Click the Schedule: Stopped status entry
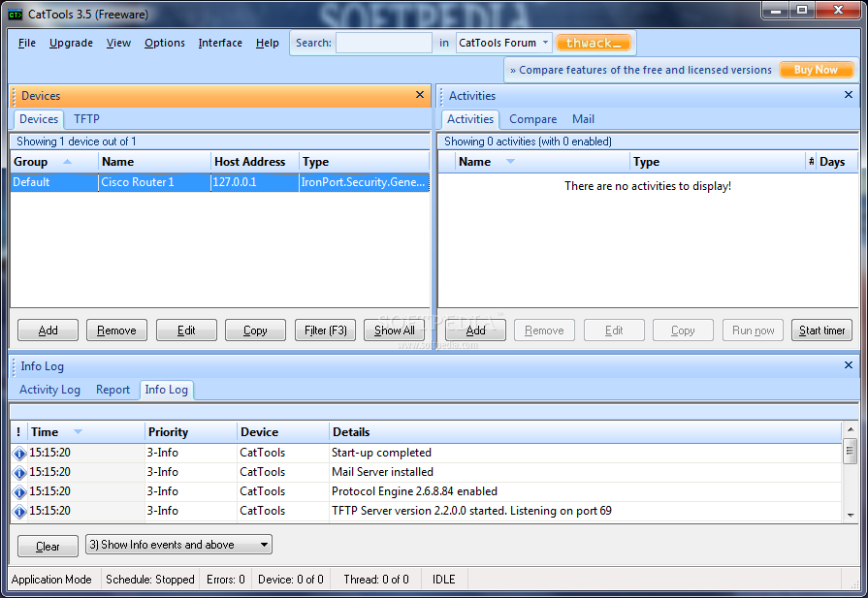Screen dimensions: 868x598 pyautogui.click(x=150, y=580)
